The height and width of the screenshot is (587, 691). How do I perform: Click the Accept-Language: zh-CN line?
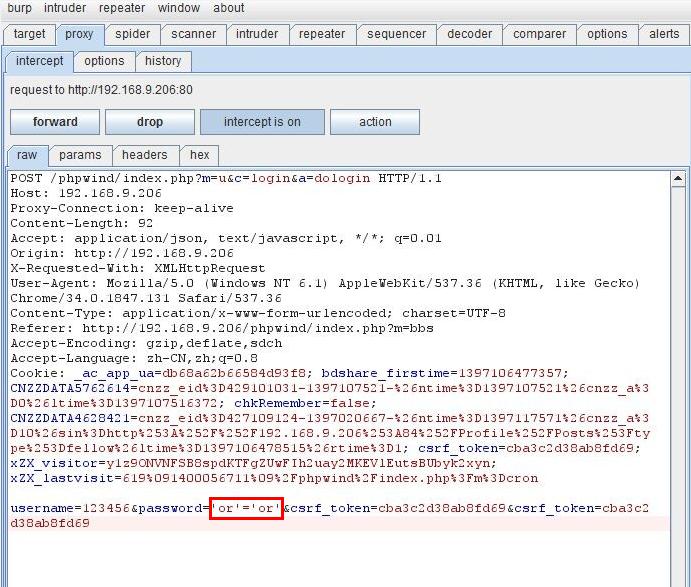pos(134,358)
